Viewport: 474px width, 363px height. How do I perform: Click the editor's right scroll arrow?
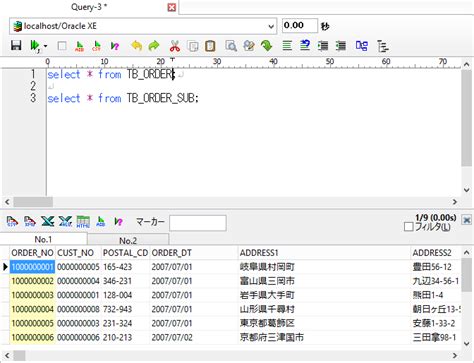click(x=455, y=202)
